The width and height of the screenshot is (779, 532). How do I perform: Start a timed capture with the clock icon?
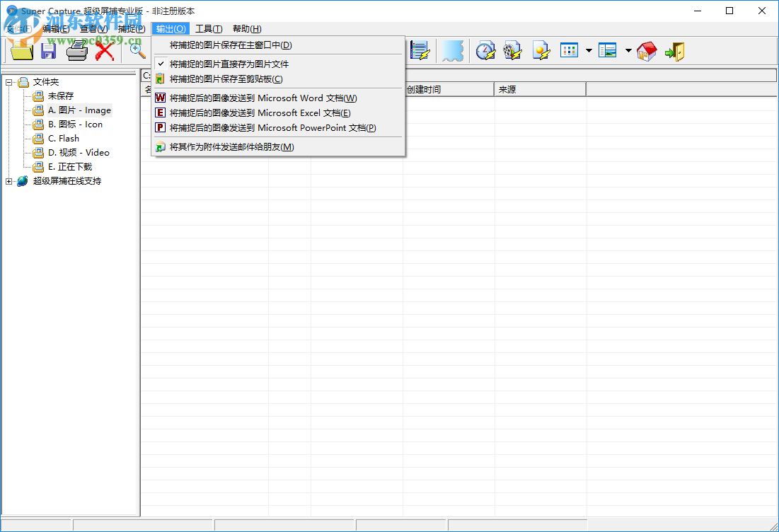485,50
